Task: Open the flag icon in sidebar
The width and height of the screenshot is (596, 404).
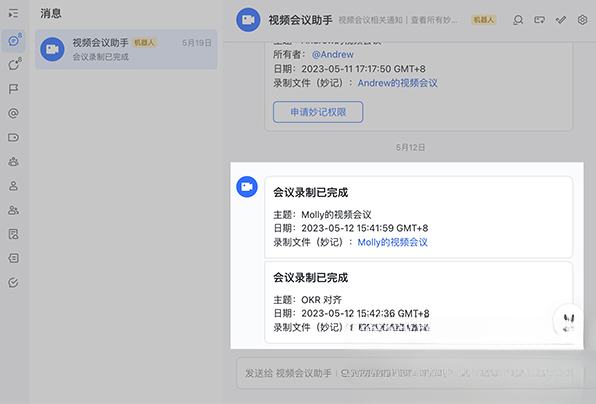Action: [x=13, y=89]
